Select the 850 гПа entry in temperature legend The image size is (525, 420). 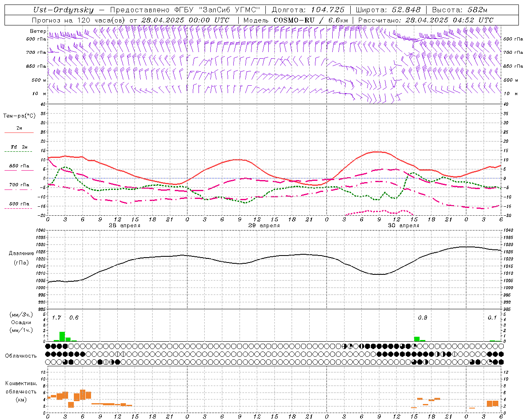coord(19,166)
